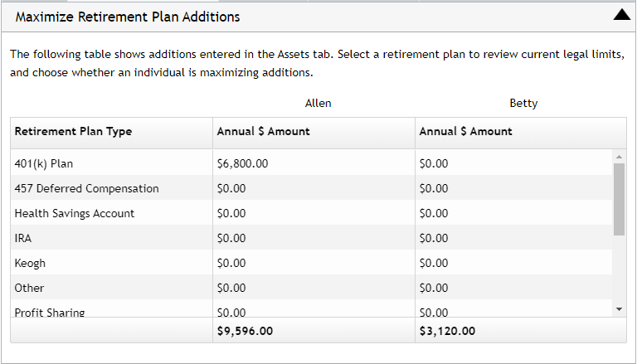Select the IRA retirement plan row
Viewport: 637px width, 364px height.
point(312,238)
